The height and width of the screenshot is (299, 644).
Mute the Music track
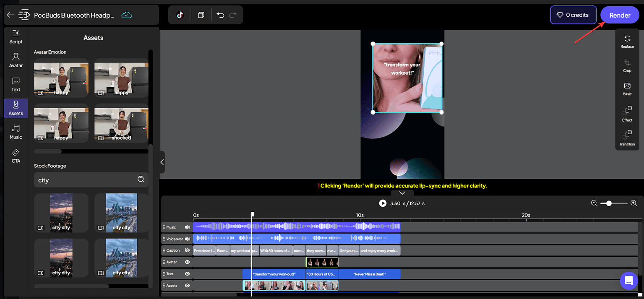[187, 227]
